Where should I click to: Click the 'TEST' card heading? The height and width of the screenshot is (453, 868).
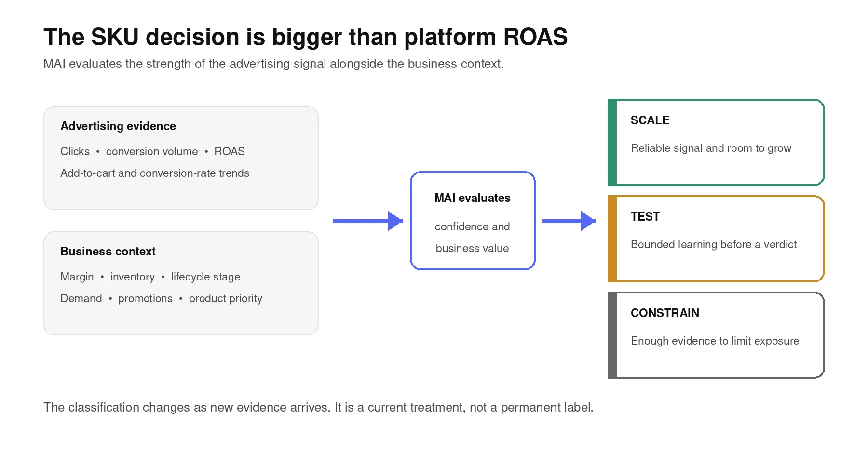pyautogui.click(x=645, y=217)
